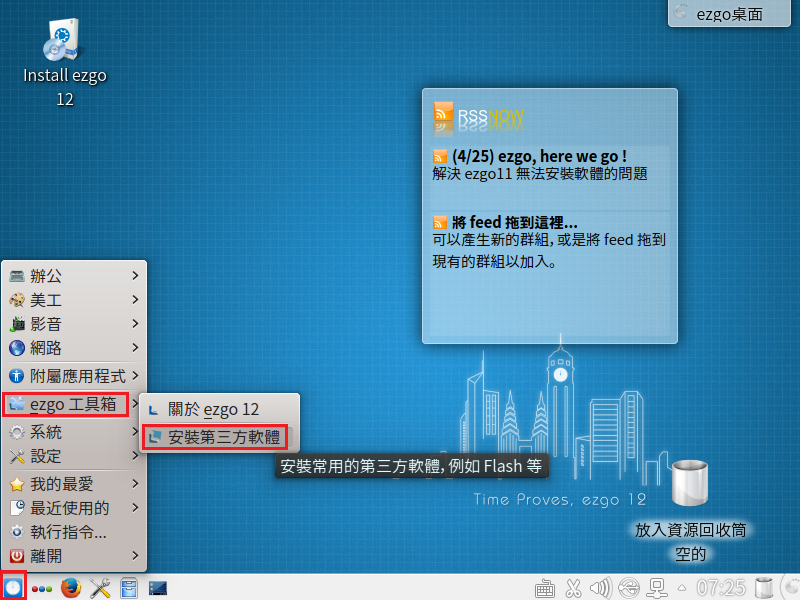Image resolution: width=800 pixels, height=600 pixels.
Task: Open the file manager cabinet icon
Action: coord(129,588)
